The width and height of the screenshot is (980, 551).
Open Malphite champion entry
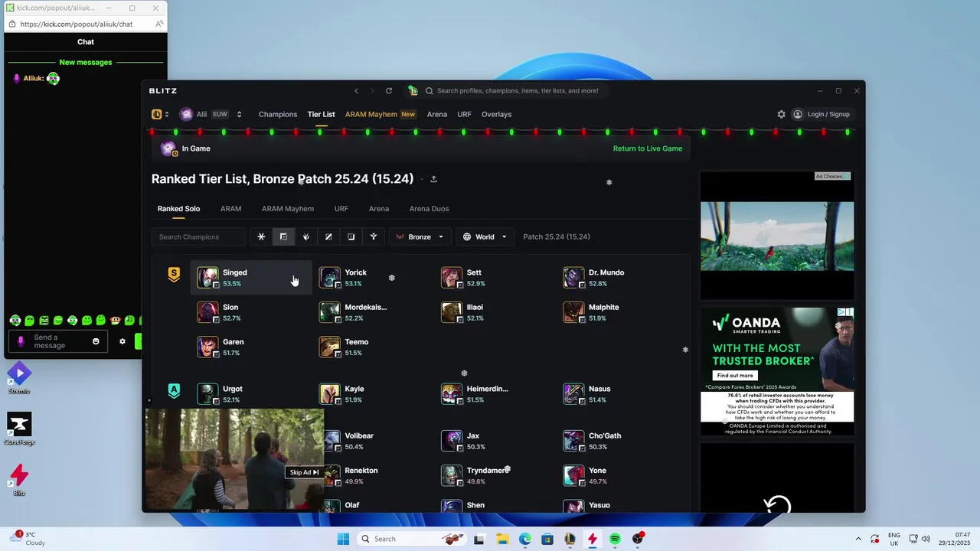617,312
